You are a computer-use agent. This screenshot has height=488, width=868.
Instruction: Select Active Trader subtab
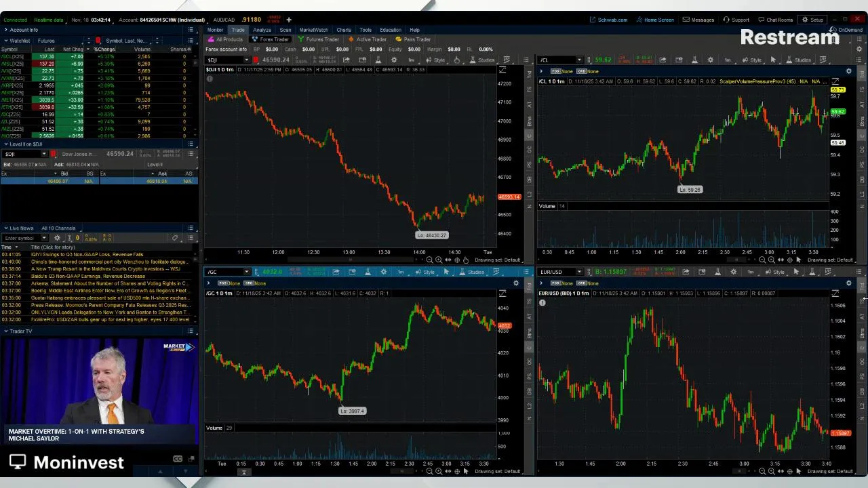368,39
